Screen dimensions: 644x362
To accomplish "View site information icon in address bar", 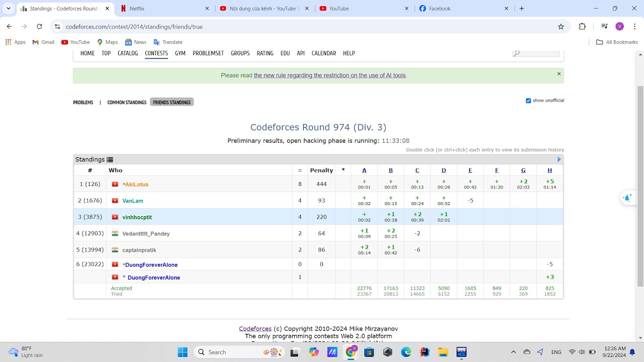I will [57, 27].
